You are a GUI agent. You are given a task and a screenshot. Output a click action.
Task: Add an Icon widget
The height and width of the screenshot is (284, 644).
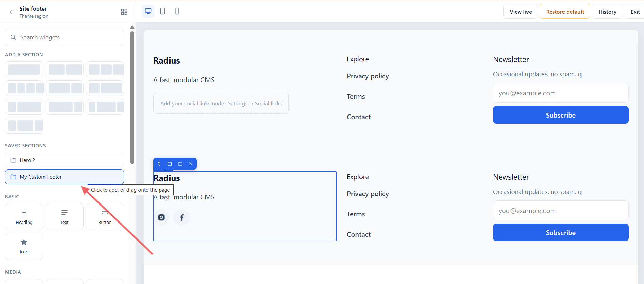[24, 246]
